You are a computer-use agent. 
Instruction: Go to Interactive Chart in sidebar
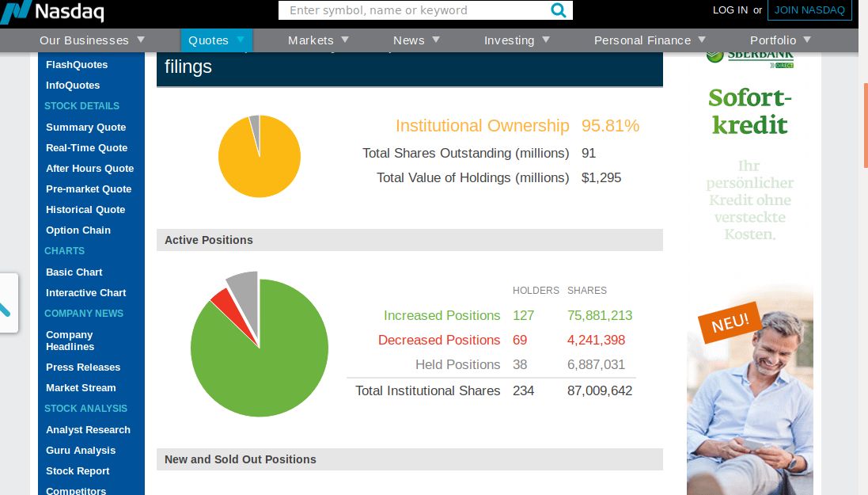coord(86,293)
